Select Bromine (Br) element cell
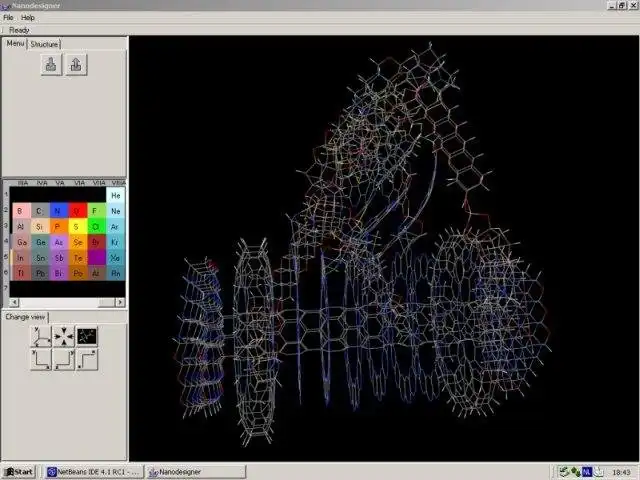This screenshot has height=480, width=640. point(96,242)
